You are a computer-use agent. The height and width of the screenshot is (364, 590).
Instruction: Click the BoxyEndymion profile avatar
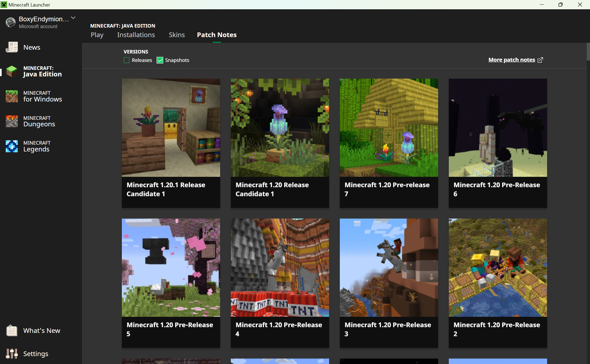coord(11,22)
